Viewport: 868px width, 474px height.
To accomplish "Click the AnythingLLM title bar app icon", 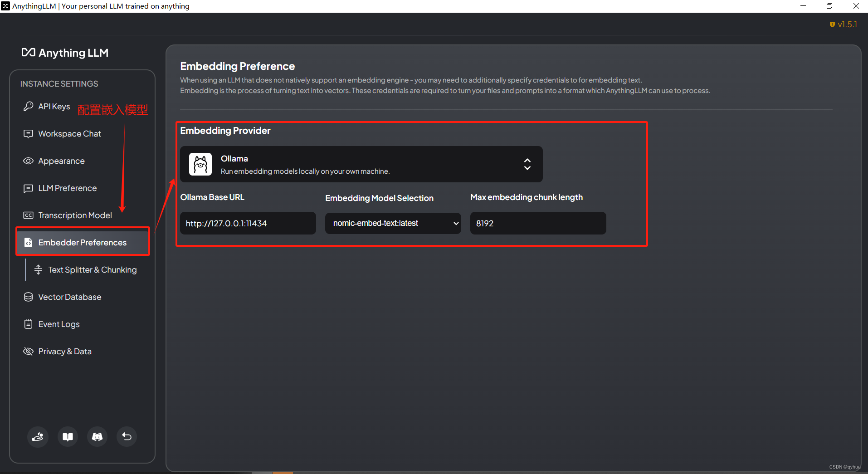I will [x=5, y=6].
